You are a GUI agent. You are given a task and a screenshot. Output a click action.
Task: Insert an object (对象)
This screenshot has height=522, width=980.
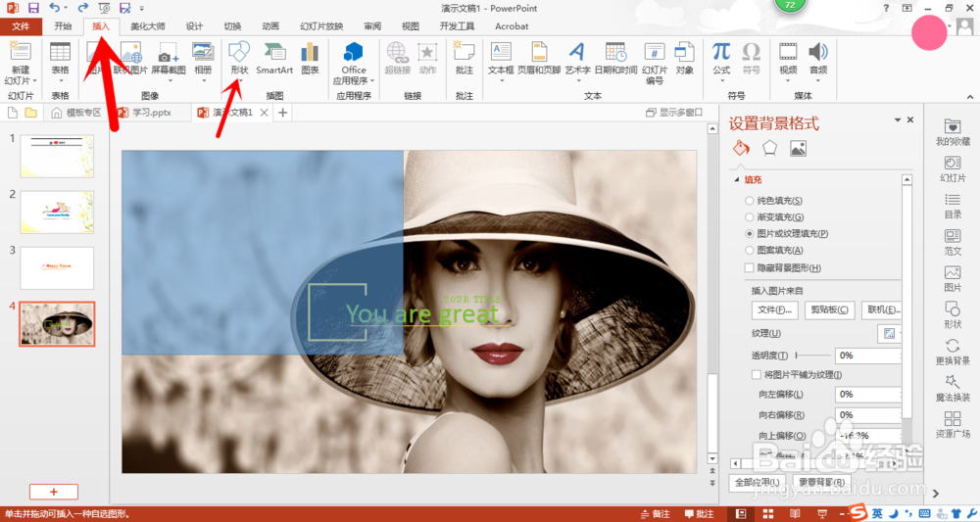tap(684, 53)
